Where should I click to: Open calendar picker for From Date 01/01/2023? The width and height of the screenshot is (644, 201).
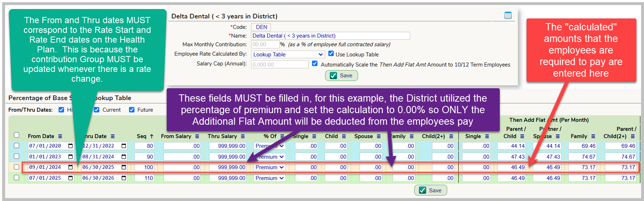[x=70, y=157]
